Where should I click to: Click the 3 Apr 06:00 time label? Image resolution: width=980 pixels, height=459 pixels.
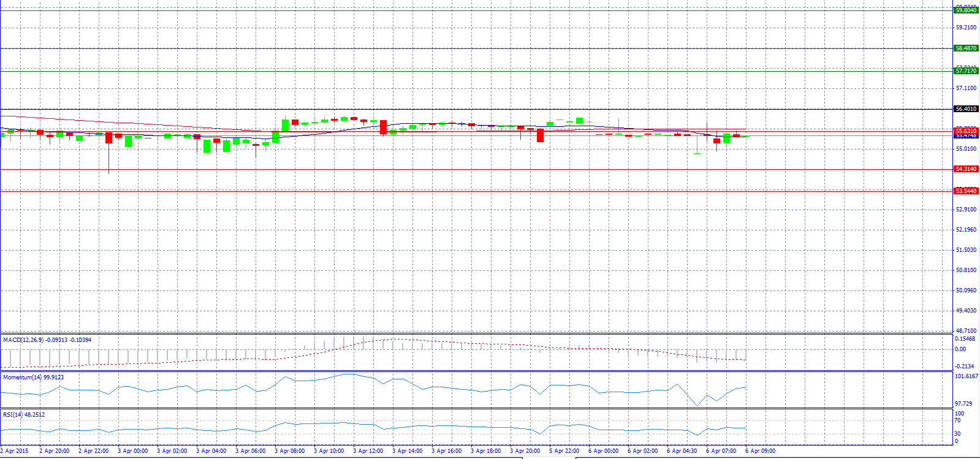click(251, 451)
